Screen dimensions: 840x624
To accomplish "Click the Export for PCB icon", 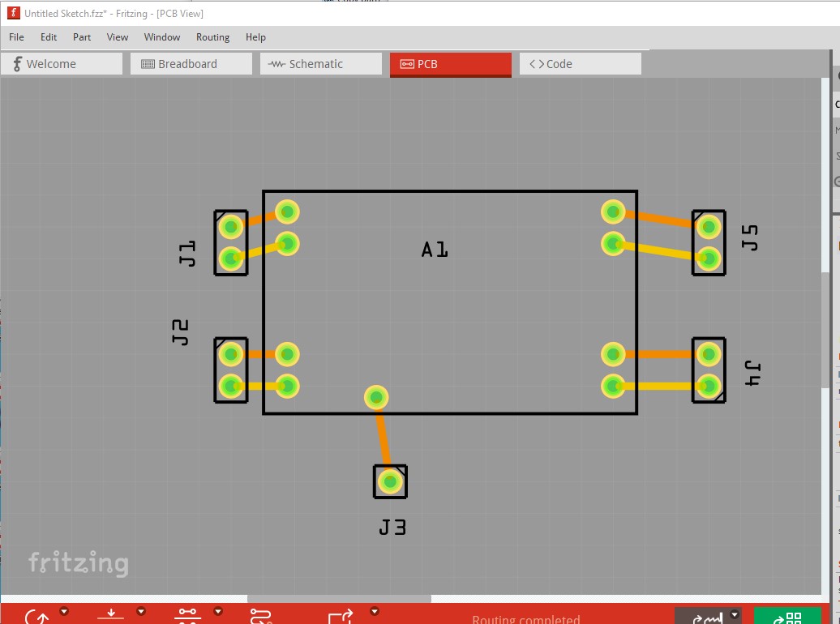I will point(340,617).
